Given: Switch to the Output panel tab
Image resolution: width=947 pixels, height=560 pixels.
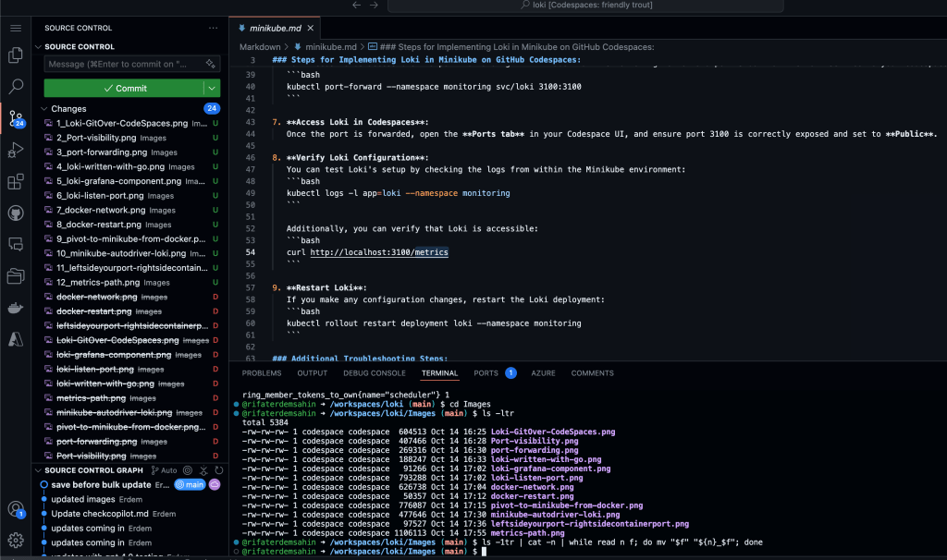Looking at the screenshot, I should click(x=313, y=373).
